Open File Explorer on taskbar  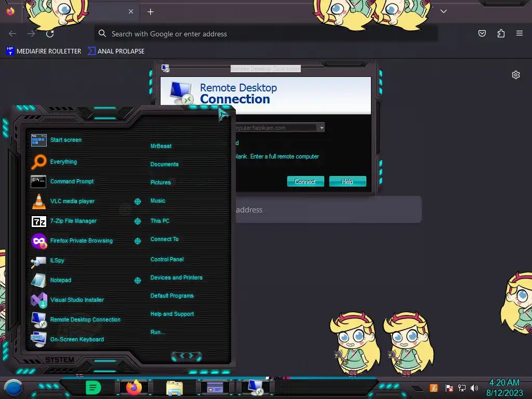[x=175, y=388]
